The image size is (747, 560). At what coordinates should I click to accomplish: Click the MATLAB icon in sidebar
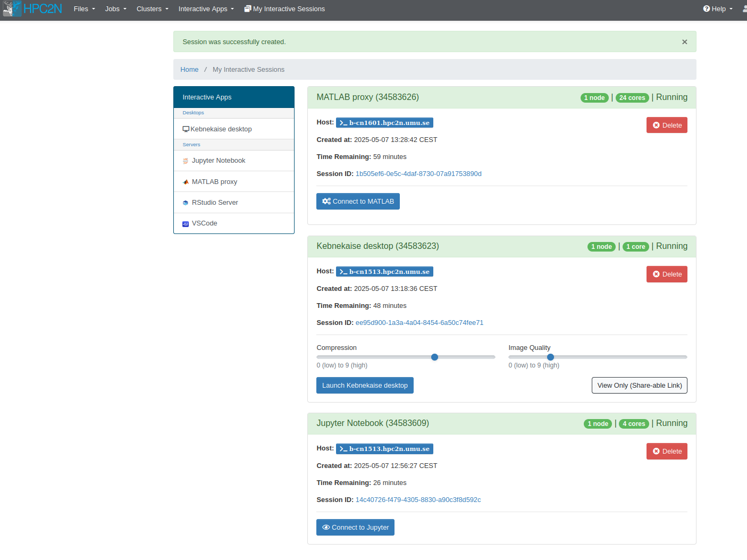pos(186,182)
